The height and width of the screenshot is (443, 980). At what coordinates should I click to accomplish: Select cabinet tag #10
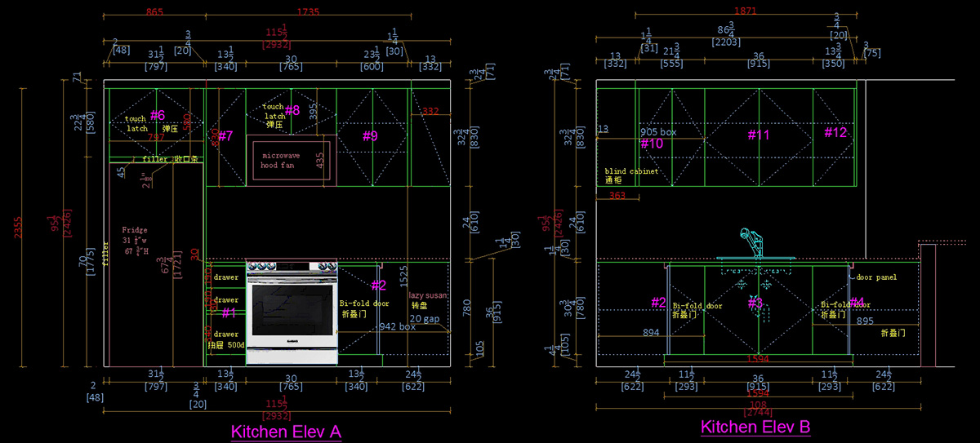(x=652, y=144)
